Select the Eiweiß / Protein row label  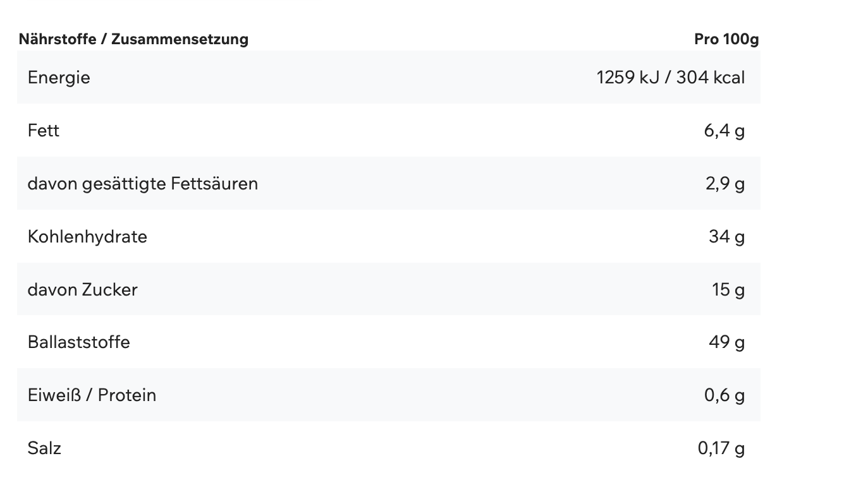[92, 395]
